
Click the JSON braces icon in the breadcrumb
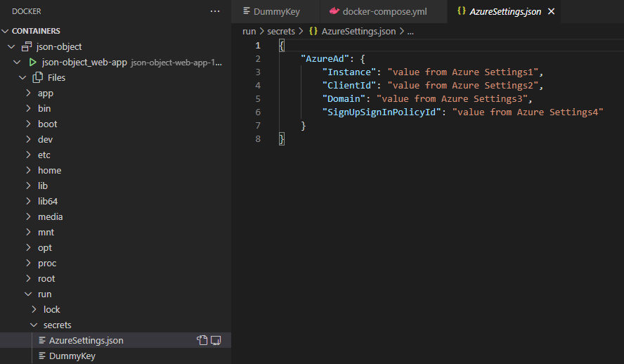click(313, 31)
